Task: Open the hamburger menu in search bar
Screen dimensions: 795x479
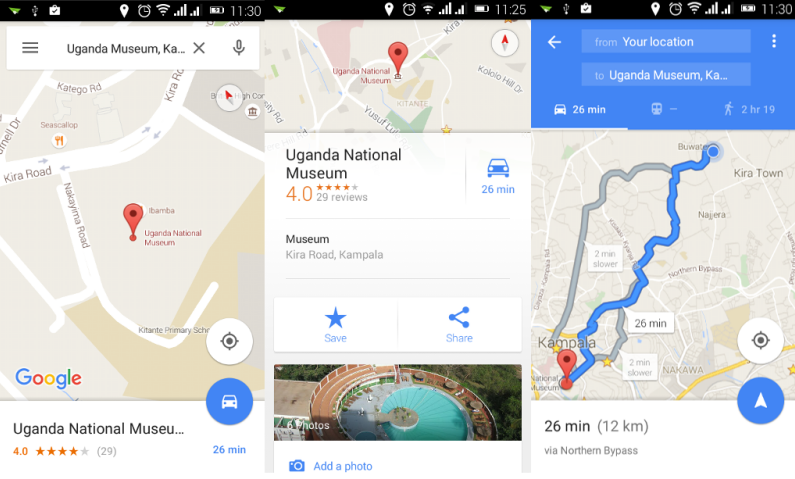Action: click(30, 48)
